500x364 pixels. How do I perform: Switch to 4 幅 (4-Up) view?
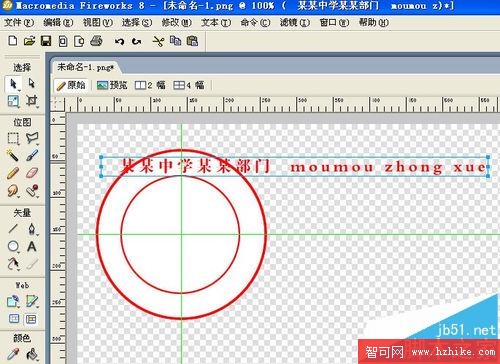click(189, 85)
